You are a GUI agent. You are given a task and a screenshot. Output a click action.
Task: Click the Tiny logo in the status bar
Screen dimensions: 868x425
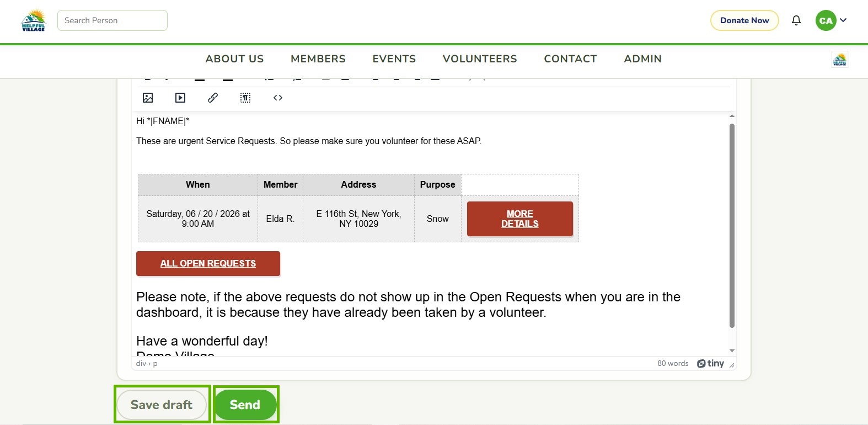tap(710, 363)
